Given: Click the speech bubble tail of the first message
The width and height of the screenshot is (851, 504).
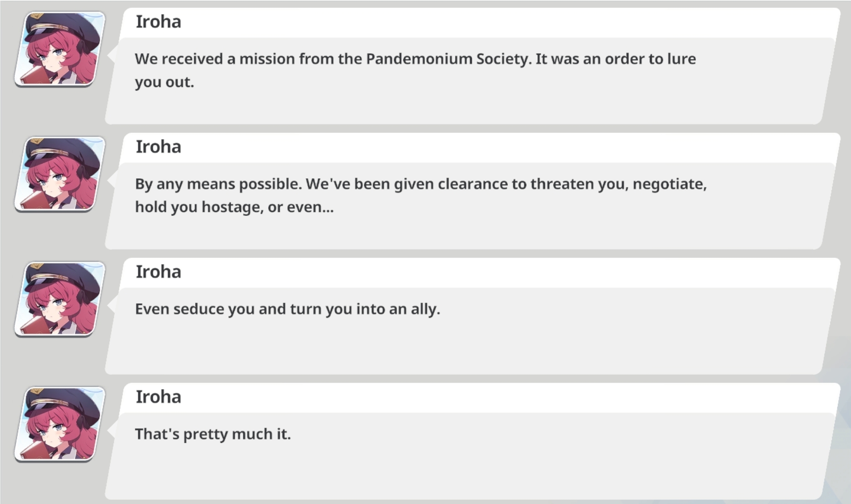Looking at the screenshot, I should 111,54.
